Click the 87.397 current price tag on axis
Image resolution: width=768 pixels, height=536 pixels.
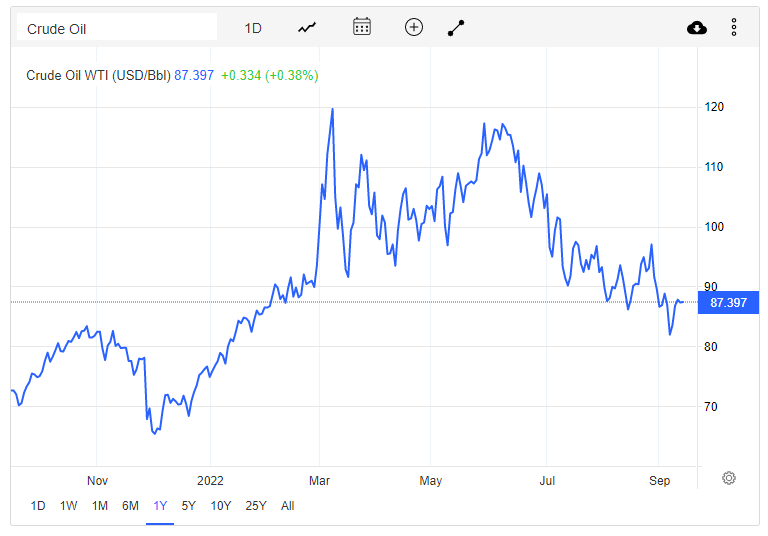coord(728,303)
